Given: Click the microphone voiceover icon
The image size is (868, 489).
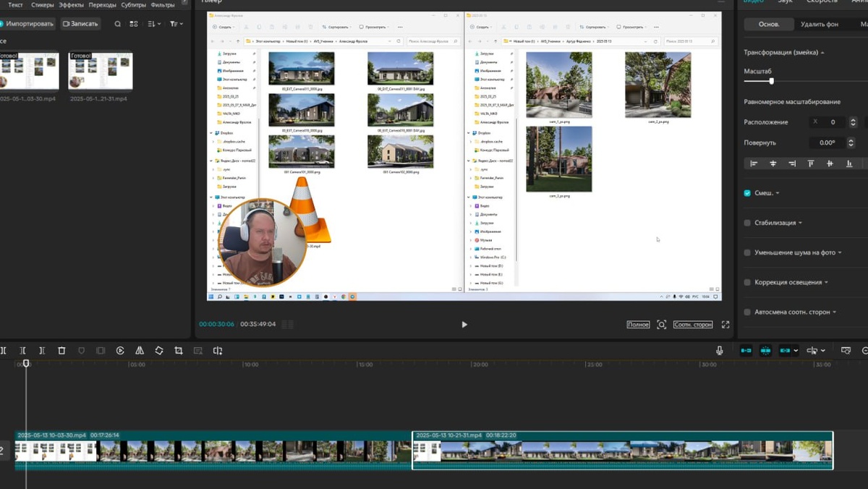Looking at the screenshot, I should click(x=720, y=350).
